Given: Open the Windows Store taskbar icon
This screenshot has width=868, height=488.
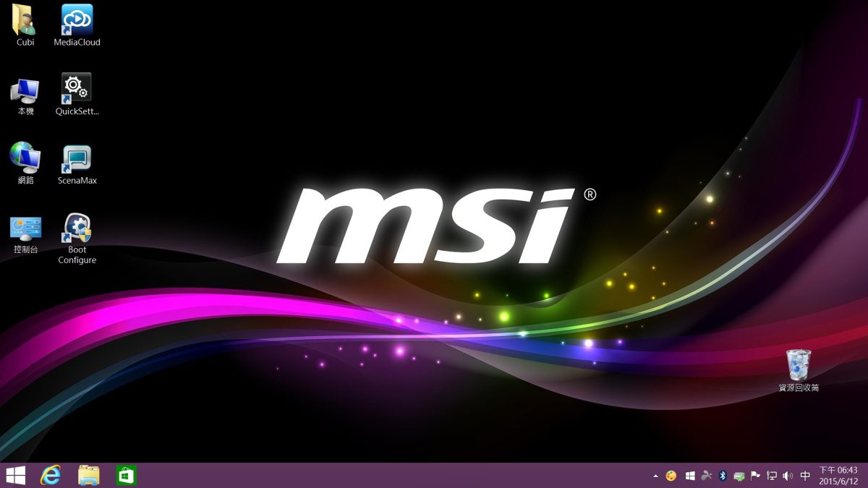Looking at the screenshot, I should [x=127, y=475].
